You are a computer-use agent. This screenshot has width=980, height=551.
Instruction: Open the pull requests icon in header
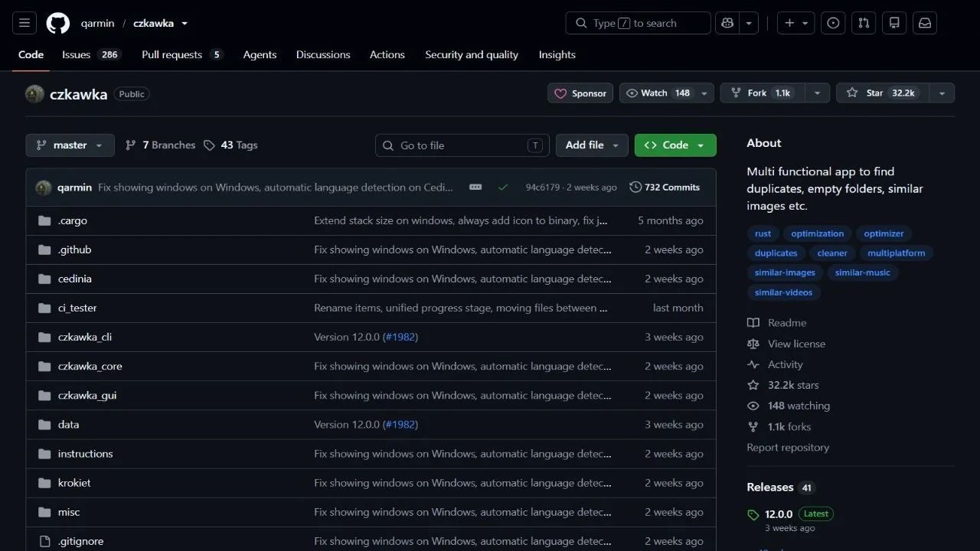[864, 23]
